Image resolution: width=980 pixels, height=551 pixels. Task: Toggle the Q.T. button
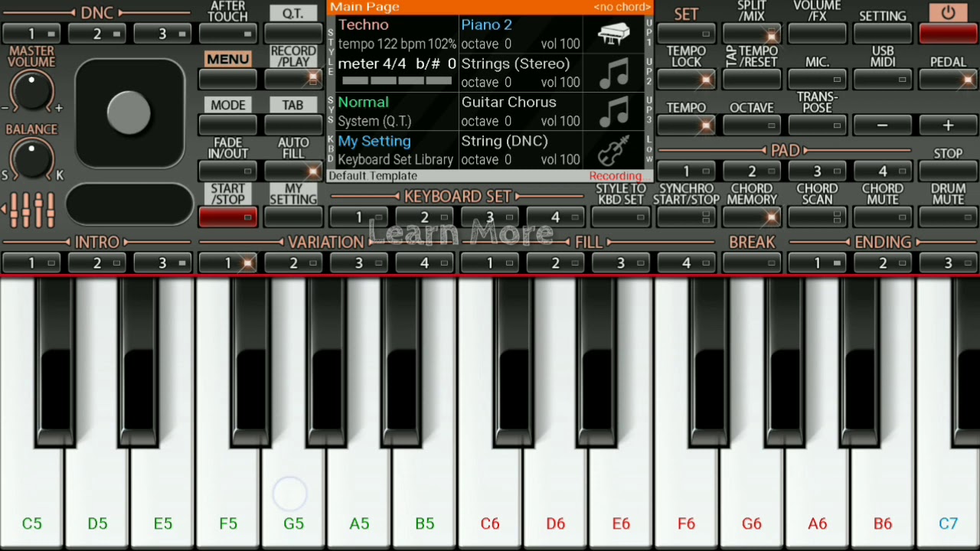coord(293,34)
